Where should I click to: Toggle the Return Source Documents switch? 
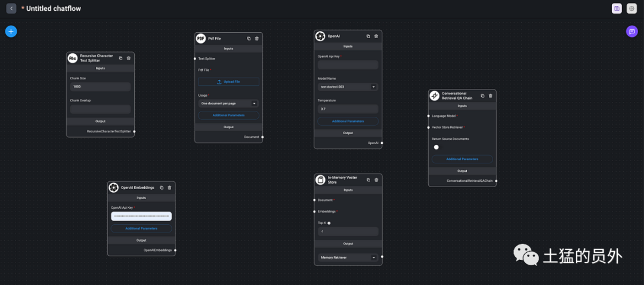point(436,147)
